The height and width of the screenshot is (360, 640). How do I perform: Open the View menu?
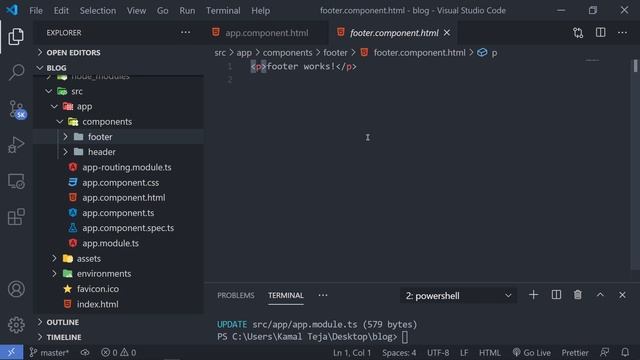point(136,11)
